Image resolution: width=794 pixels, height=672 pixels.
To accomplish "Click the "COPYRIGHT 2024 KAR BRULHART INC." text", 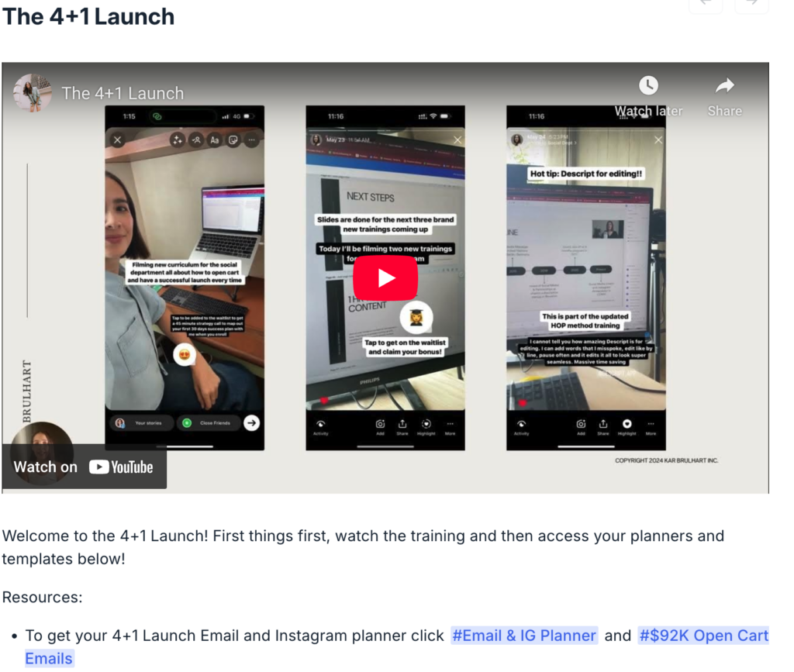I will [666, 460].
